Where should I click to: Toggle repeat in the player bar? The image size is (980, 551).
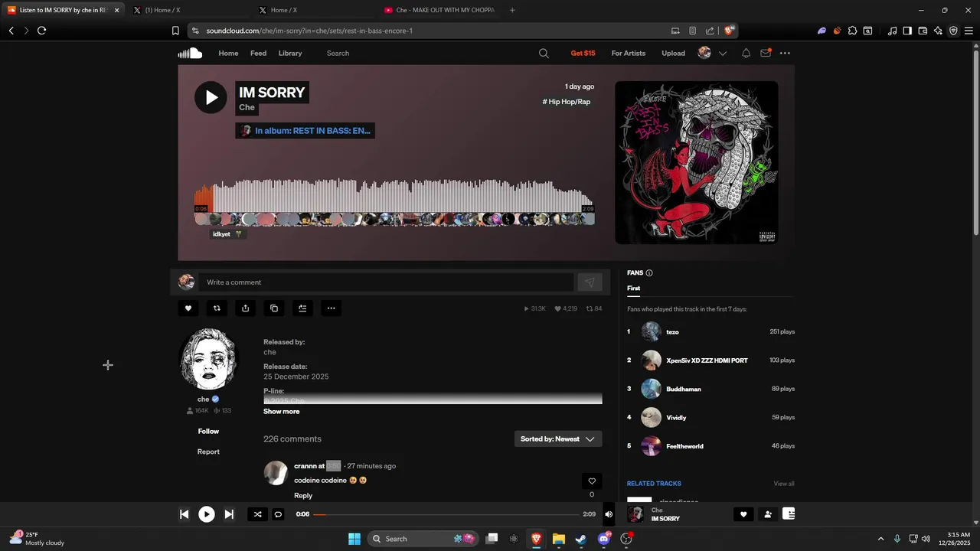[x=279, y=514]
